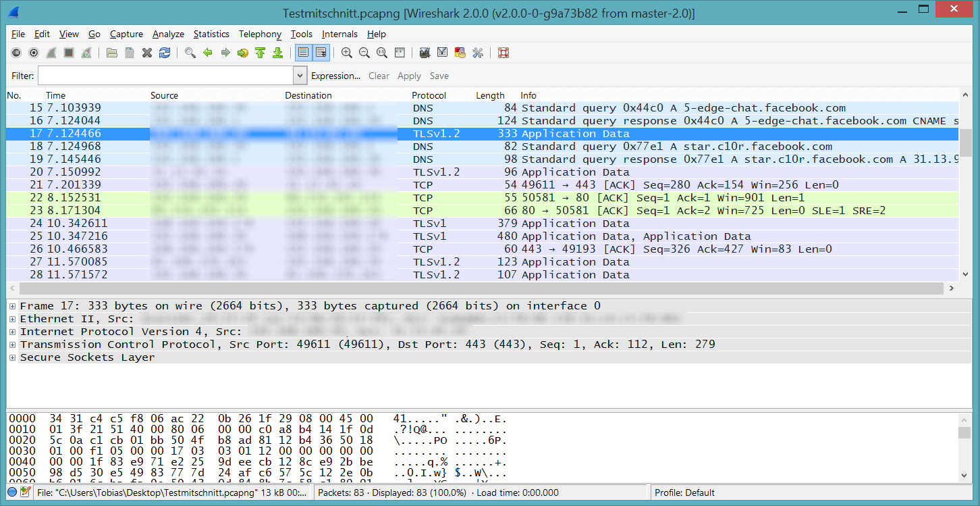Expand the Ethernet II tree row
The width and height of the screenshot is (980, 506).
(x=12, y=319)
